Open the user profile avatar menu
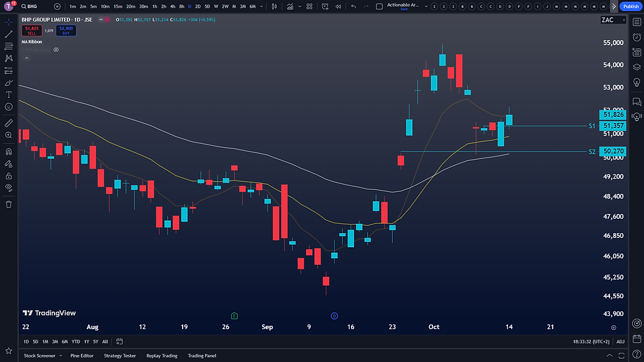 pos(9,6)
